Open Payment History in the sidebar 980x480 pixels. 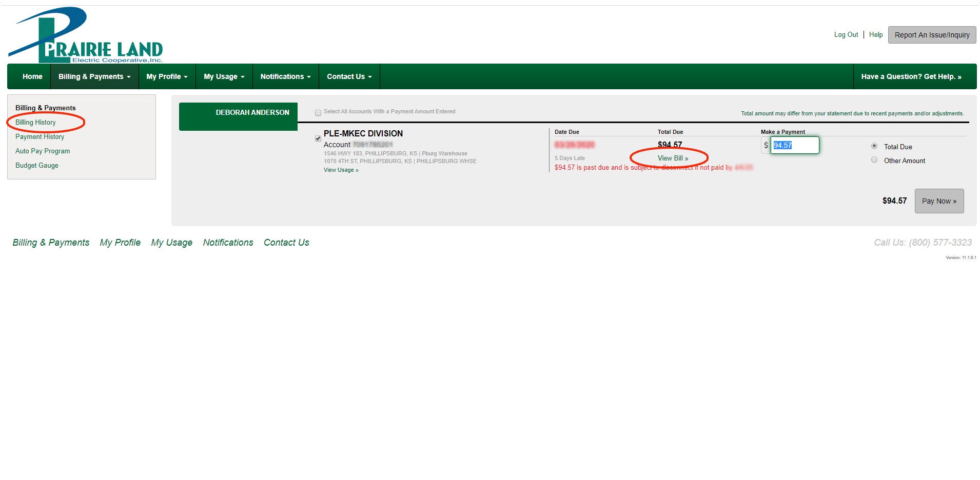click(x=40, y=136)
